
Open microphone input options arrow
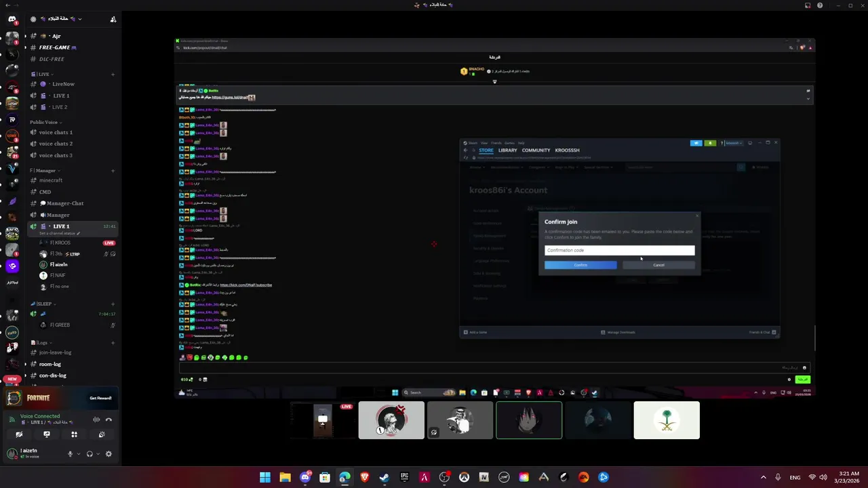(78, 454)
